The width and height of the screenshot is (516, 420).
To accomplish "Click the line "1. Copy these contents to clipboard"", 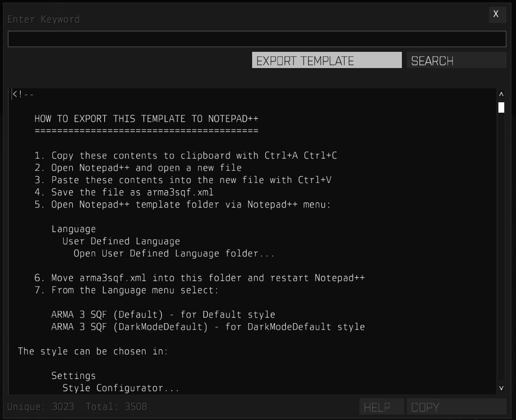I will coord(185,155).
